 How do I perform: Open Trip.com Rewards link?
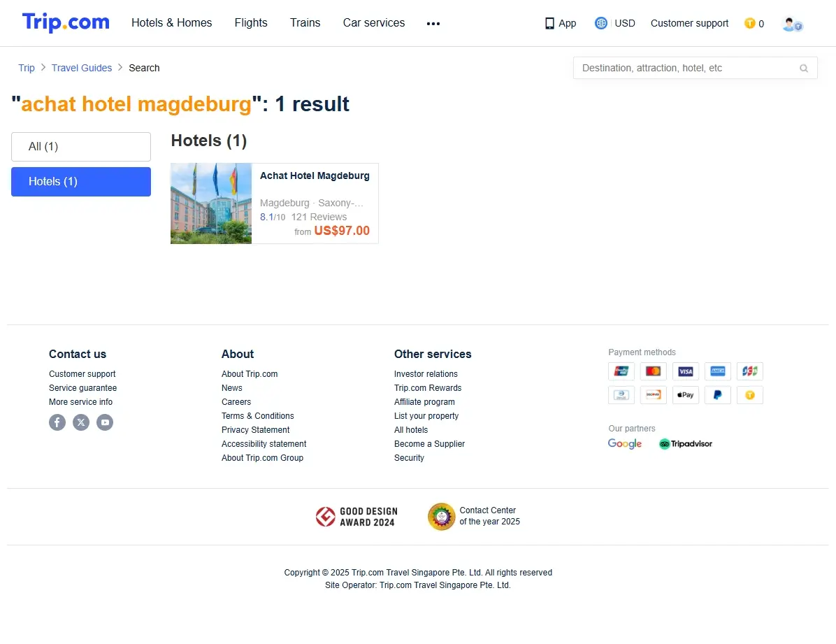428,388
